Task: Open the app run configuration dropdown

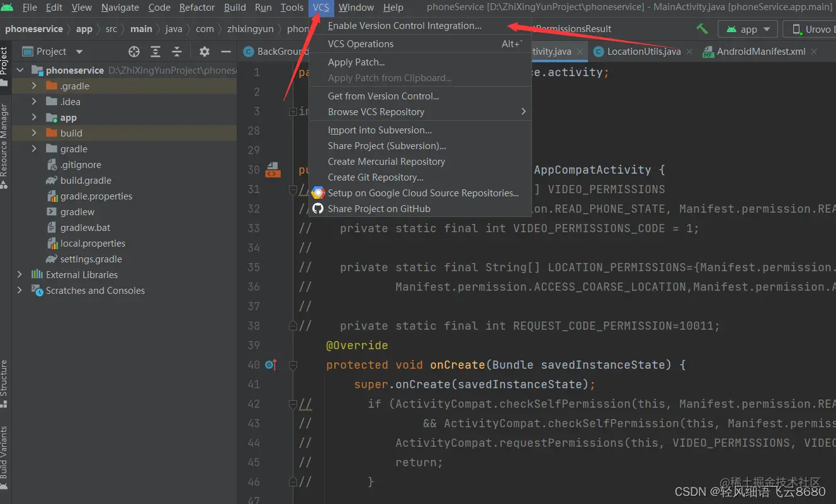Action: click(748, 29)
